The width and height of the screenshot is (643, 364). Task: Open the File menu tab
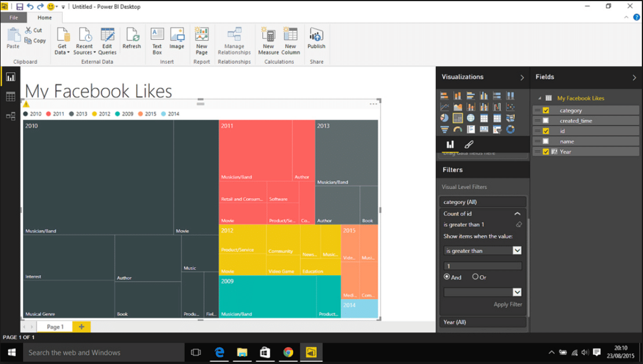(x=13, y=17)
